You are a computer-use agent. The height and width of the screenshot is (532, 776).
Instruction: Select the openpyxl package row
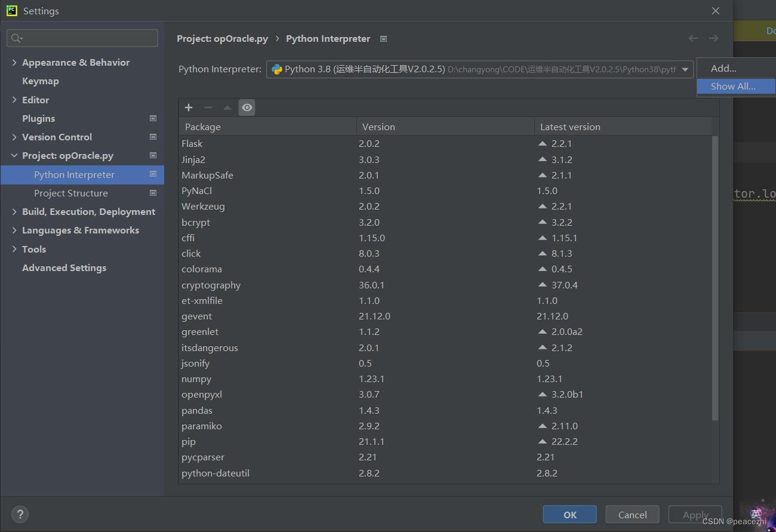[x=445, y=394]
